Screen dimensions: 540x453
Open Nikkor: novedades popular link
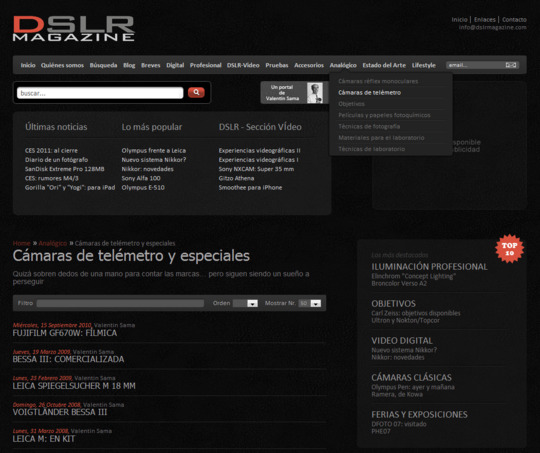147,169
